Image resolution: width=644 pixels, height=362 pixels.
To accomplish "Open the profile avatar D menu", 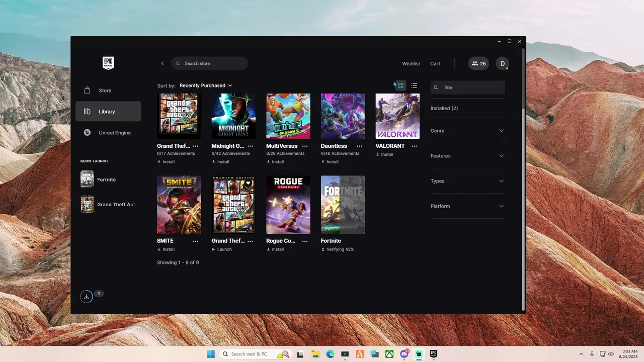I will click(x=502, y=63).
